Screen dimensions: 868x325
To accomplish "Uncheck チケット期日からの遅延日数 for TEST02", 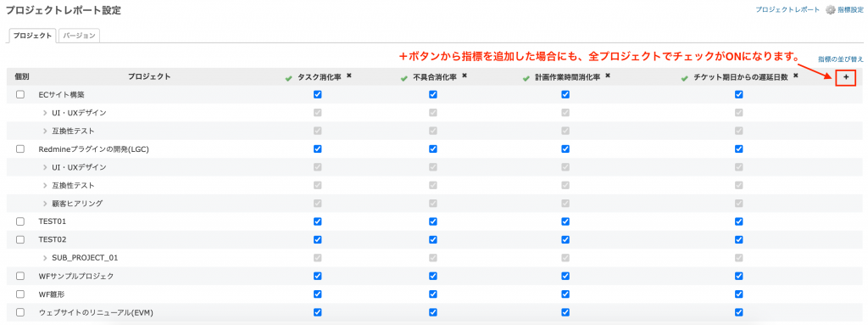I will [738, 239].
